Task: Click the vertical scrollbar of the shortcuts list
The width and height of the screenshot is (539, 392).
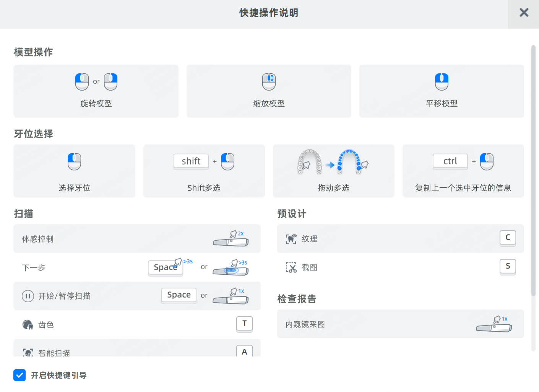Action: click(x=534, y=171)
